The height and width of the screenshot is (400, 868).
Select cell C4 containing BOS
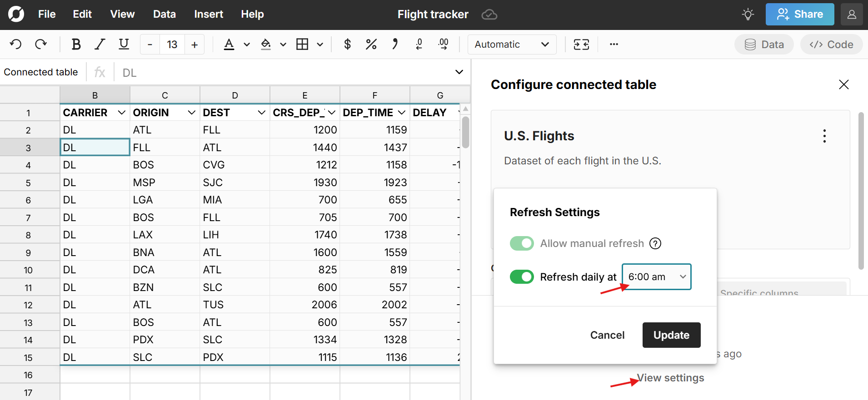[165, 165]
